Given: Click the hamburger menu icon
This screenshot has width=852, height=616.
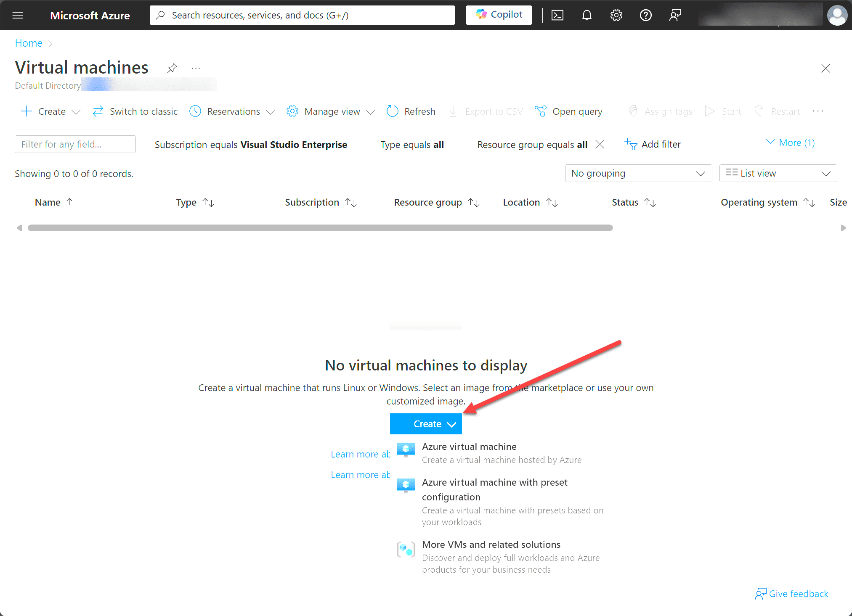Looking at the screenshot, I should coord(18,15).
